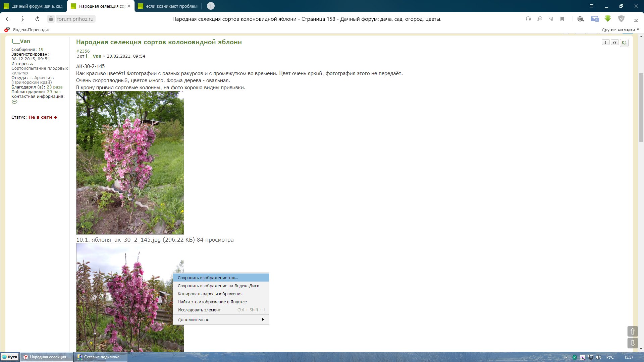Open the mail extension with unread badge
The width and height of the screenshot is (644, 362).
click(595, 19)
